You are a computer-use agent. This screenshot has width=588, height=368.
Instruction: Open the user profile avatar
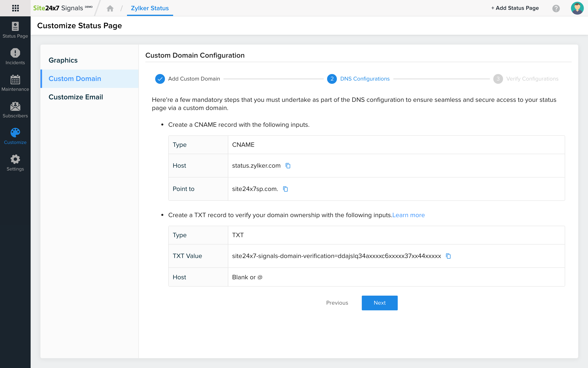pyautogui.click(x=577, y=8)
